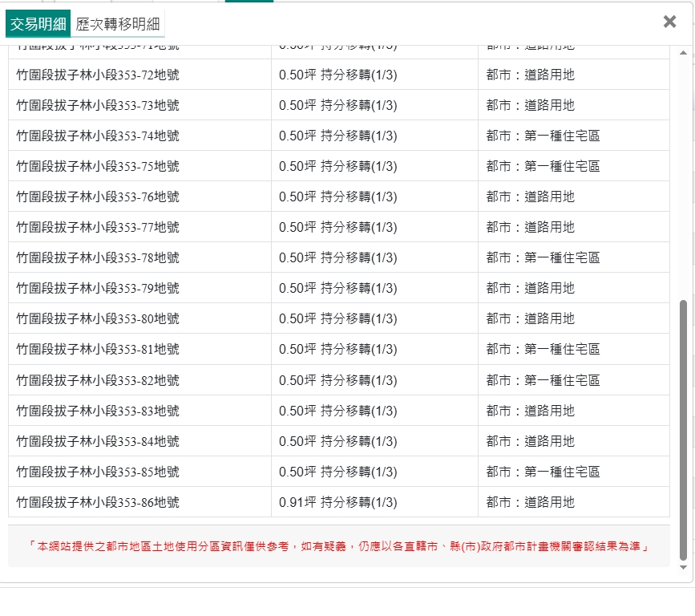Select 第一種住宅區 zoning for 353-75
Image resolution: width=695 pixels, height=616 pixels.
click(543, 166)
